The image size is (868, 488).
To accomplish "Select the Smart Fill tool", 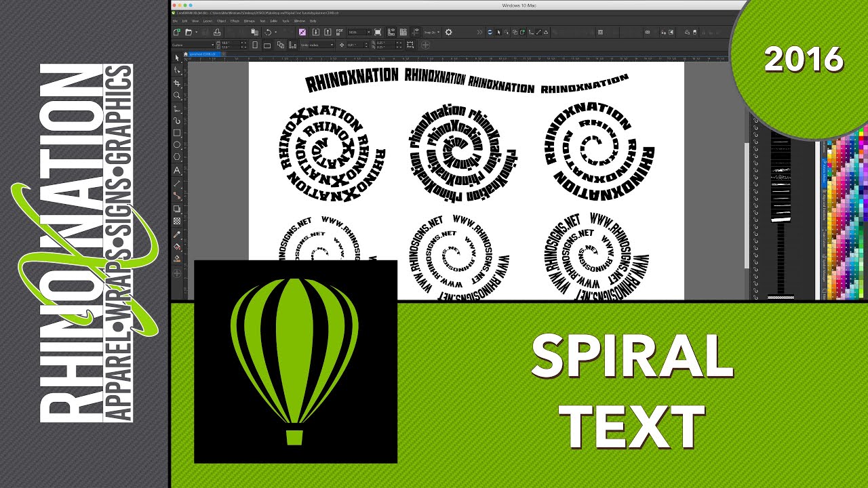I will 177,258.
